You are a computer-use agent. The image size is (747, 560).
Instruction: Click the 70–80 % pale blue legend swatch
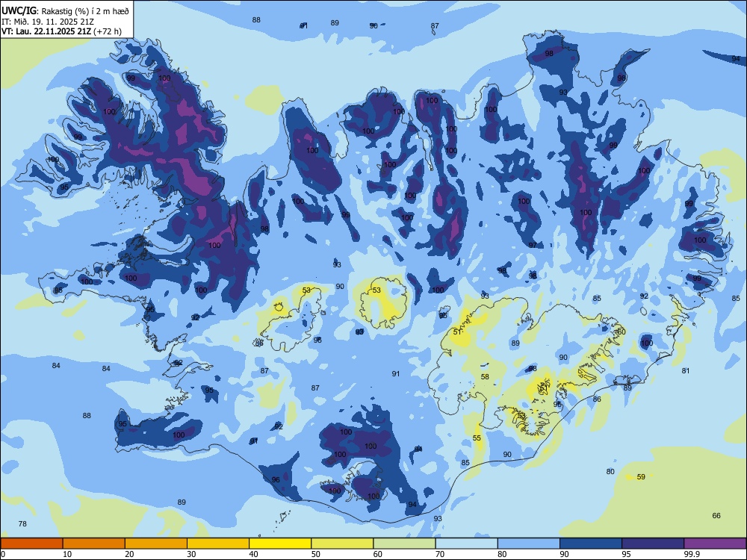466,544
